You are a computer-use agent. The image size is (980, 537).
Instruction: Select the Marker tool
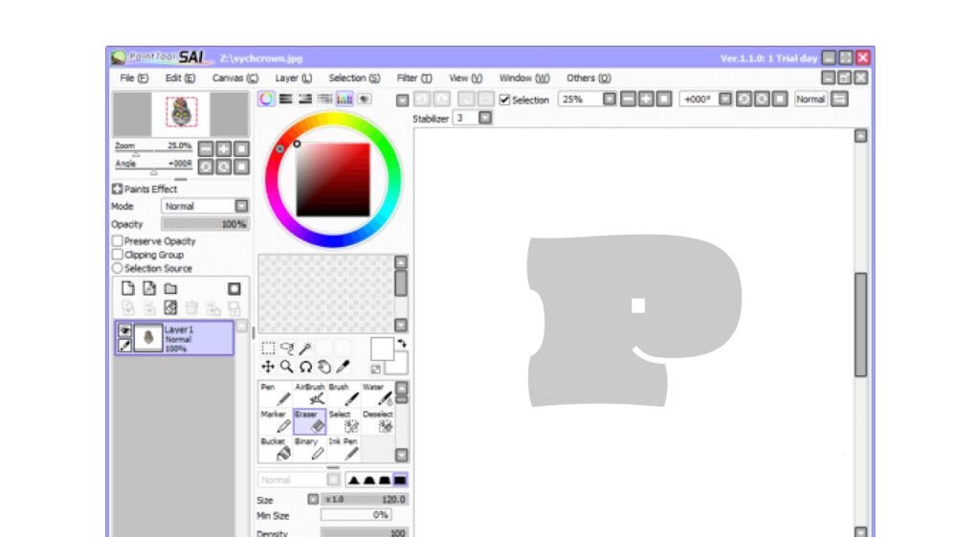pyautogui.click(x=275, y=422)
